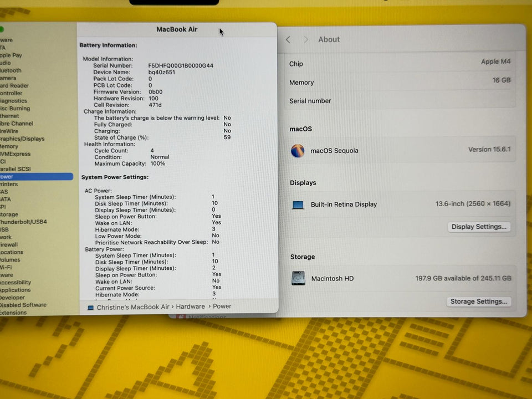Select Accessibility in the sidebar list

16,282
